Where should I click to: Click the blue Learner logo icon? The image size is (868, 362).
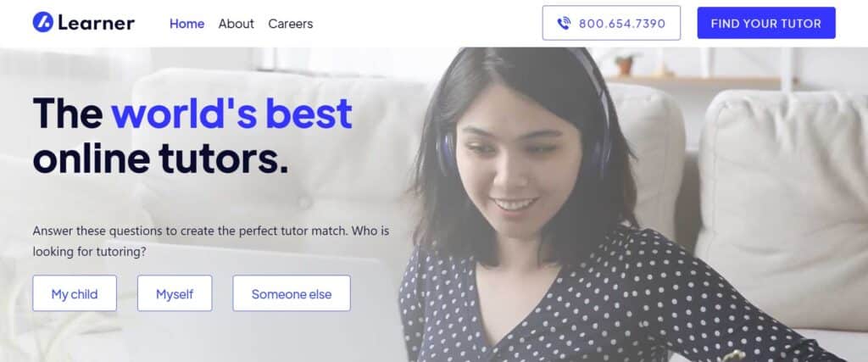point(42,23)
